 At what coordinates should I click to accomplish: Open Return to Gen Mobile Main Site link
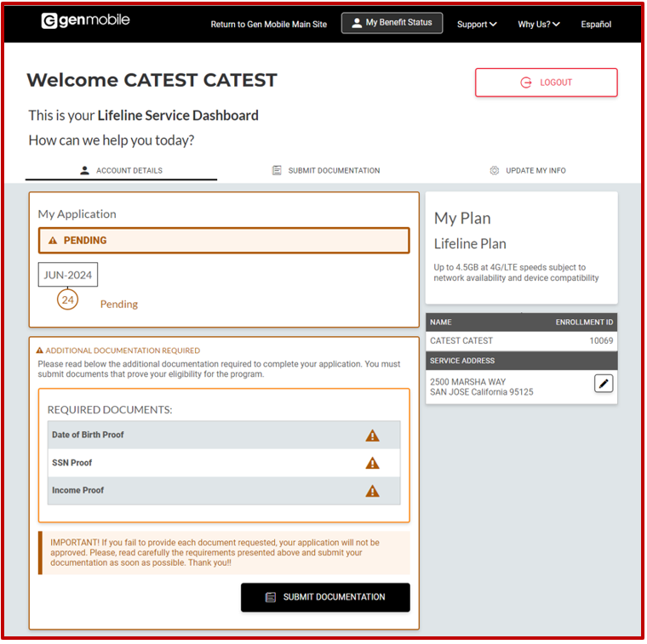[x=269, y=25]
